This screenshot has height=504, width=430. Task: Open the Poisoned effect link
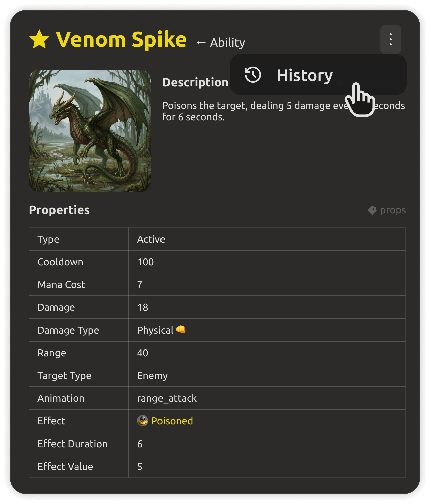[x=172, y=421]
